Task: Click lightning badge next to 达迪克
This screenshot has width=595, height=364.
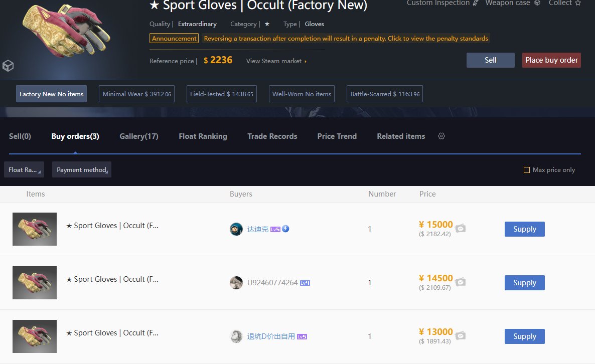Action: (285, 229)
